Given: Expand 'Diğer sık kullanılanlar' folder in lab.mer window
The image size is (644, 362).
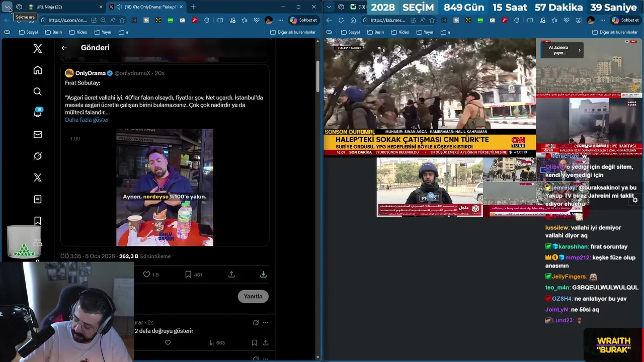Looking at the screenshot, I should (615, 32).
